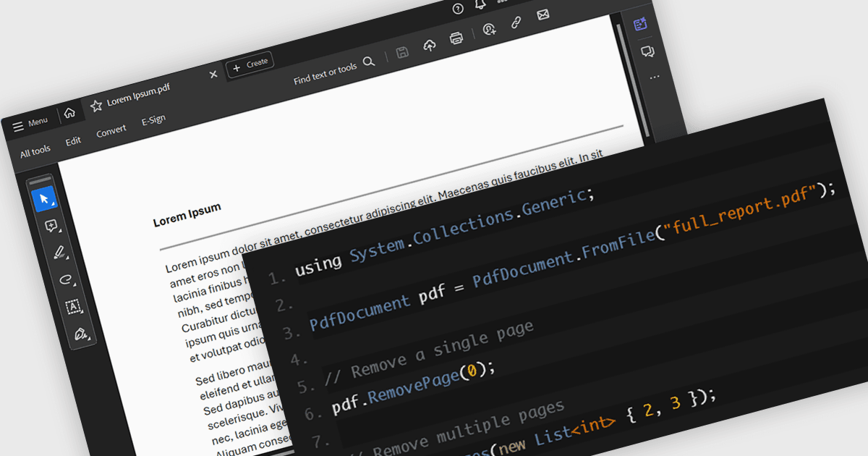
Task: Click the PDF viewer vertical scrollbar
Action: point(634,80)
